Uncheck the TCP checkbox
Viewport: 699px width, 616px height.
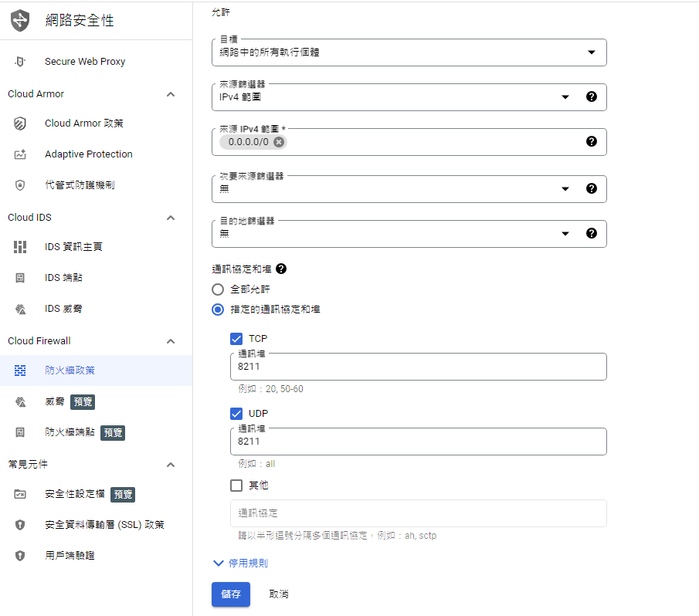pos(236,339)
